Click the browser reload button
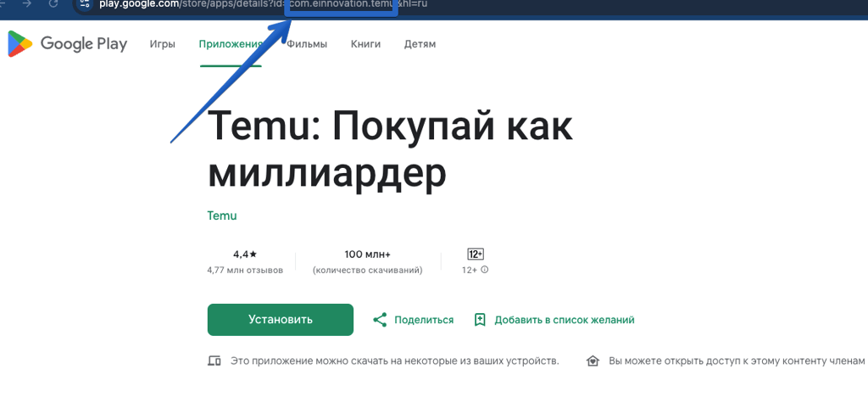Viewport: 868px width, 403px height. [53, 3]
